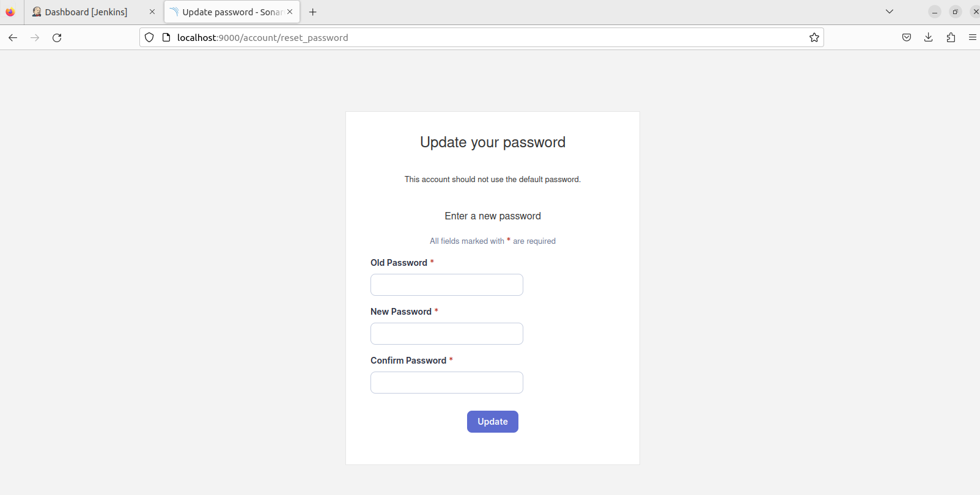Expand the list all tabs chevron
The width and height of the screenshot is (980, 495).
coord(890,12)
